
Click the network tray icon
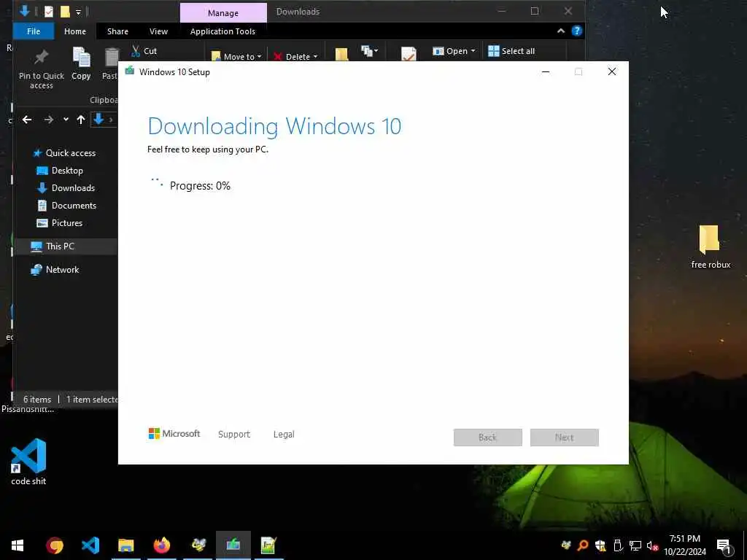coord(635,545)
